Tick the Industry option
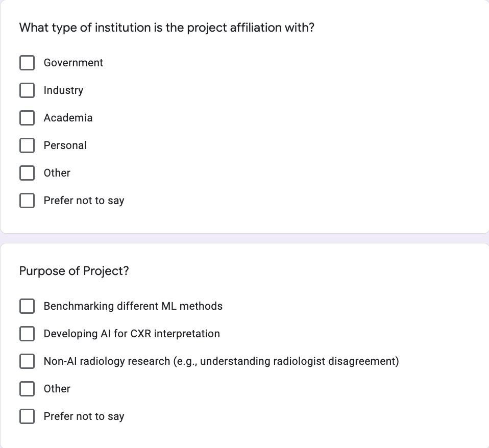This screenshot has height=448, width=489. [27, 90]
